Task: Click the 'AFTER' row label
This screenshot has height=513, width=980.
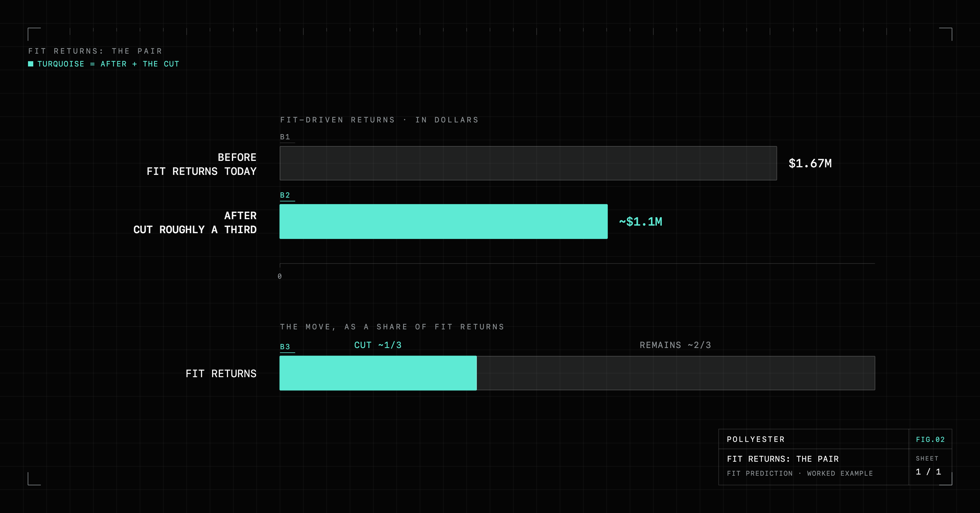Action: tap(240, 216)
